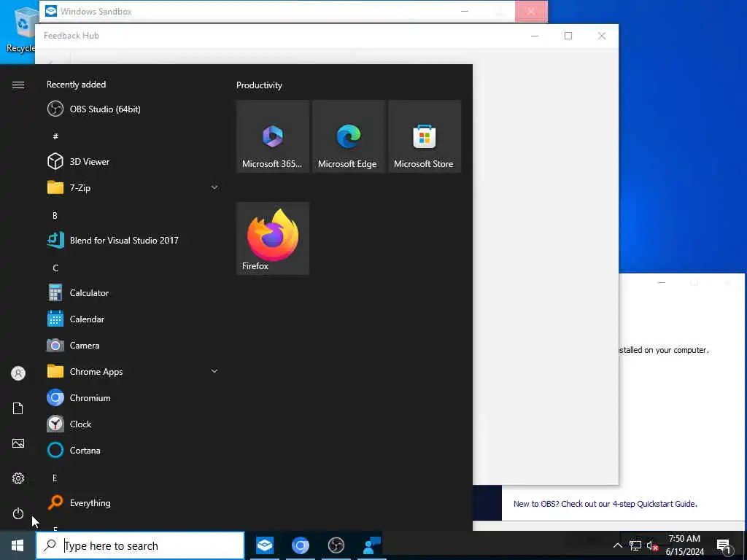Minimize the Feedback Hub window
747x560 pixels.
point(535,36)
